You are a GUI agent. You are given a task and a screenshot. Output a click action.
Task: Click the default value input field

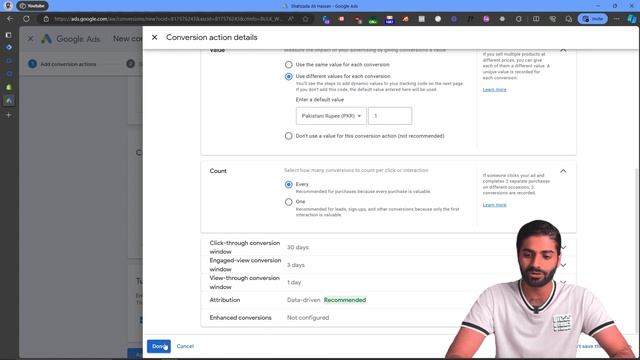[390, 116]
